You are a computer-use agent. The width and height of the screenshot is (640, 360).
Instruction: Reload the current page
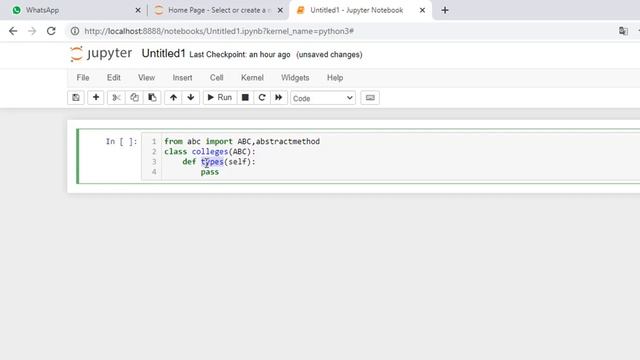[51, 31]
